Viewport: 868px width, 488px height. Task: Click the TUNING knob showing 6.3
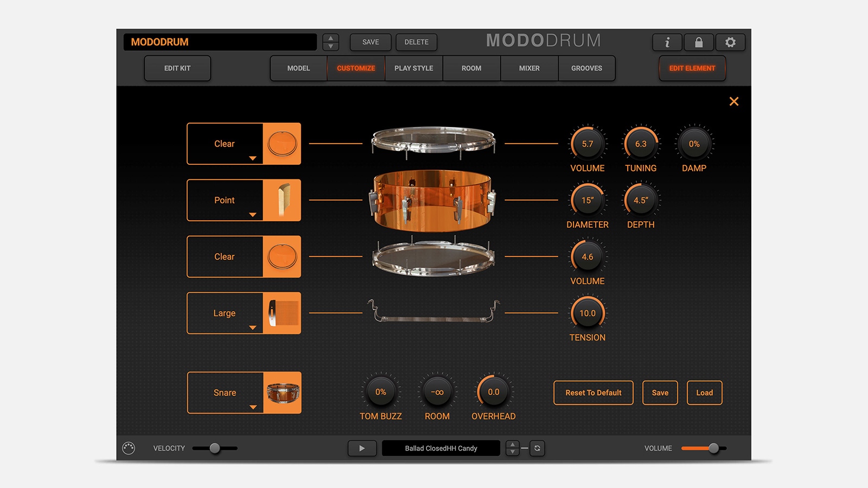641,144
